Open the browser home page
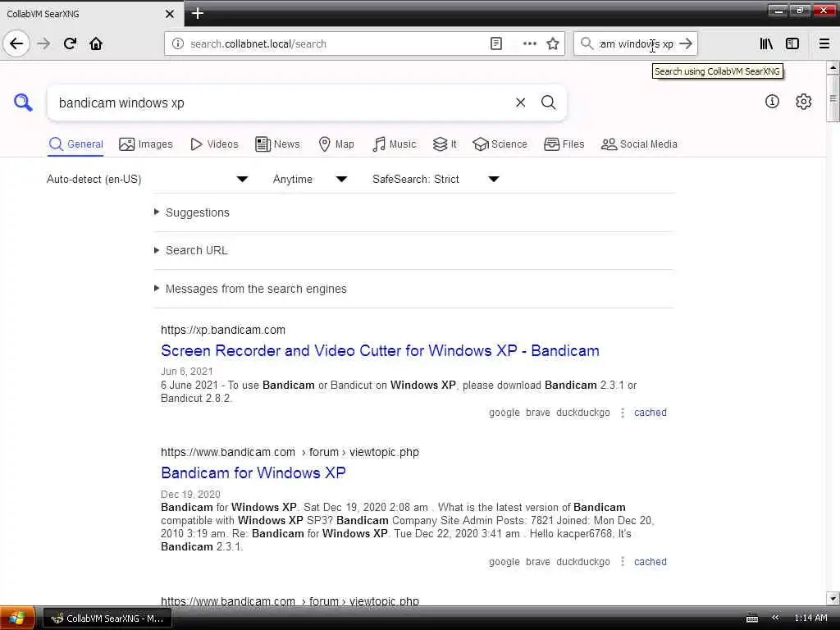The height and width of the screenshot is (630, 840). (x=96, y=43)
